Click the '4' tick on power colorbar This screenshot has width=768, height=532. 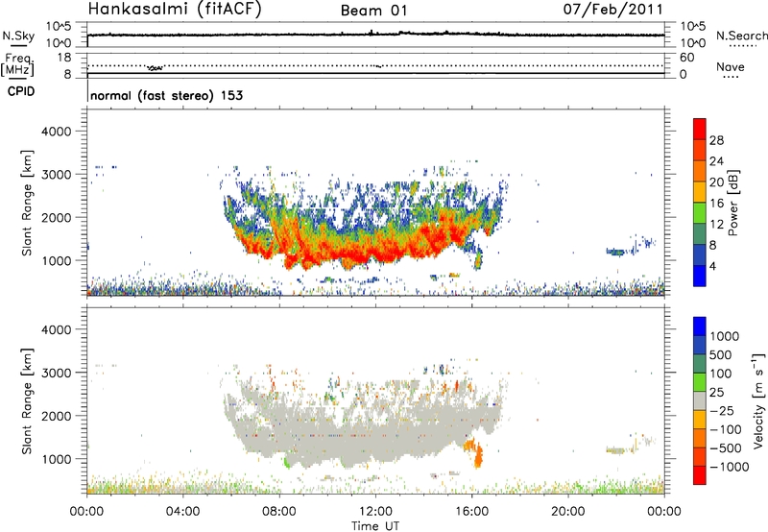(x=713, y=266)
